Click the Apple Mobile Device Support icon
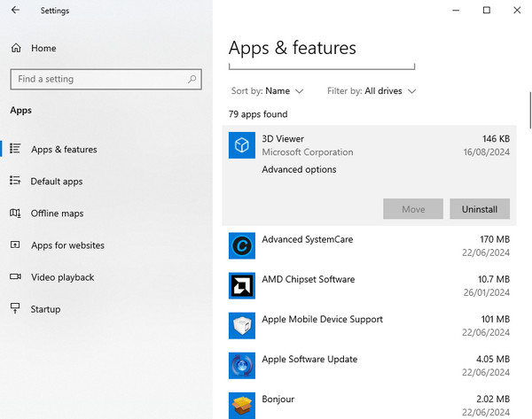Viewport: 532px width, 419px height. tap(242, 325)
